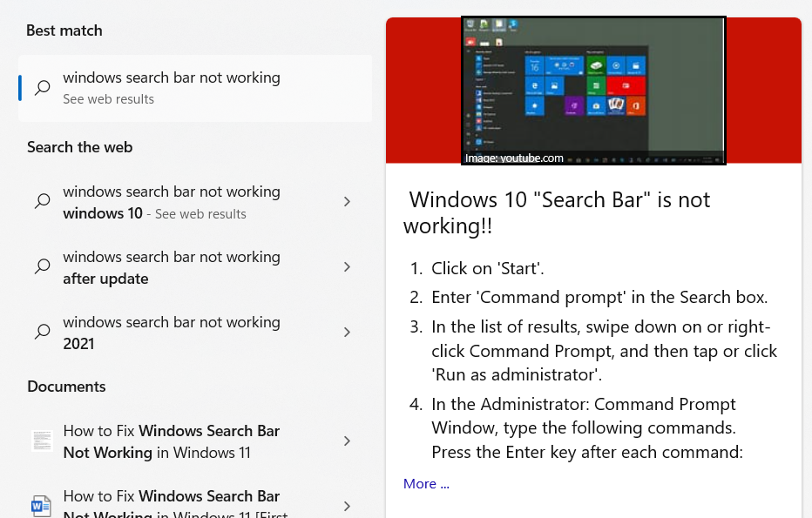Viewport: 812px width, 518px height.
Task: Expand first 'How to Fix' document chevron
Action: click(x=347, y=441)
